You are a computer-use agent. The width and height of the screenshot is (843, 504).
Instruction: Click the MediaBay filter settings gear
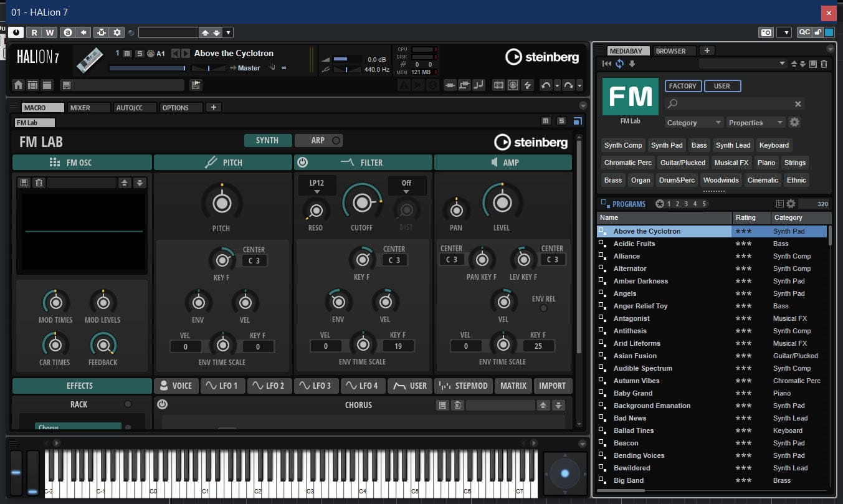(x=794, y=122)
